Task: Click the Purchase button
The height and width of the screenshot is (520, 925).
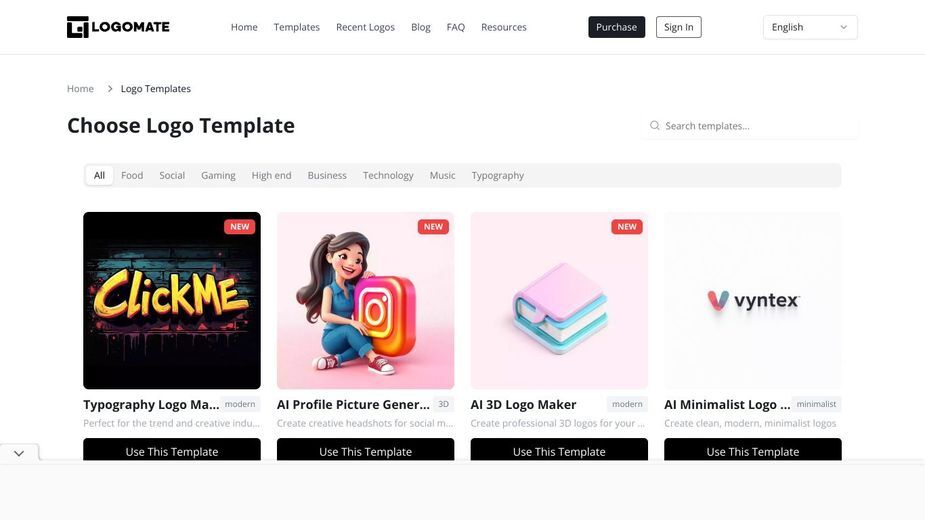Action: (616, 27)
